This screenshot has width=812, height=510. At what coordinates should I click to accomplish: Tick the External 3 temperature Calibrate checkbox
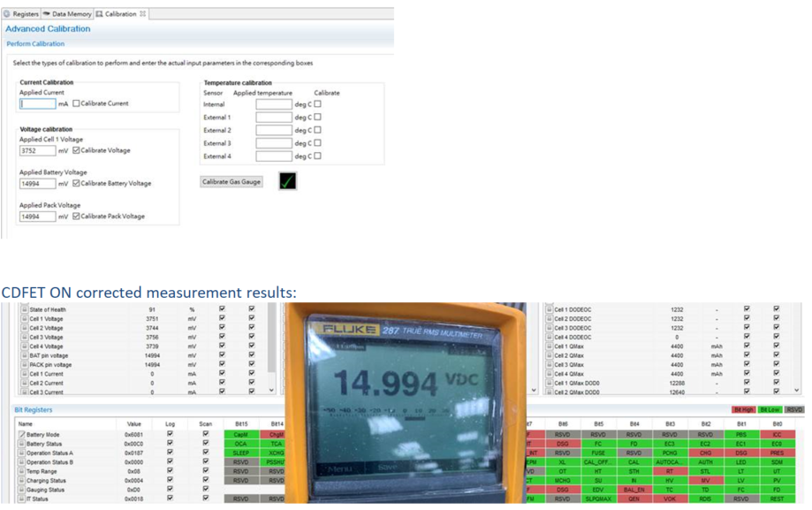317,143
